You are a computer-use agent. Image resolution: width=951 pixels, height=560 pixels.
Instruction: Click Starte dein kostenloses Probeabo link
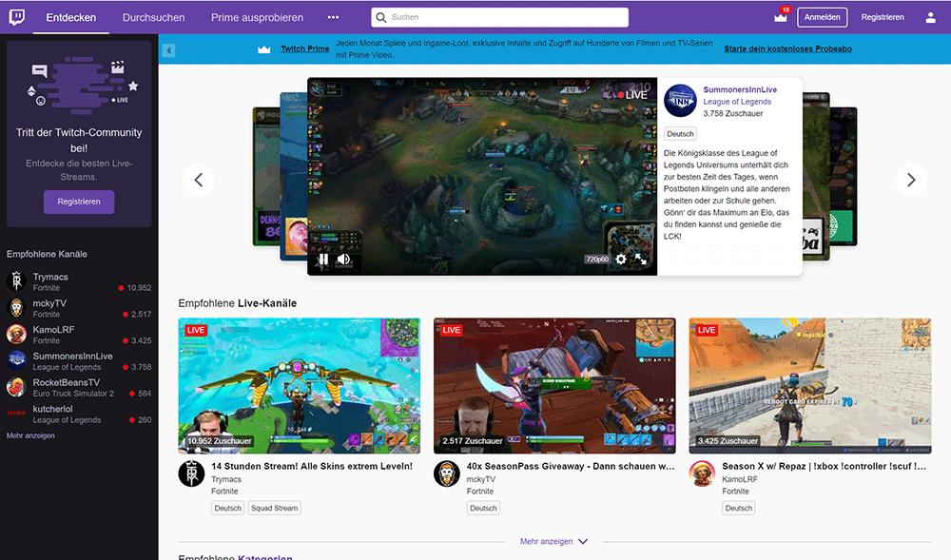(x=787, y=48)
